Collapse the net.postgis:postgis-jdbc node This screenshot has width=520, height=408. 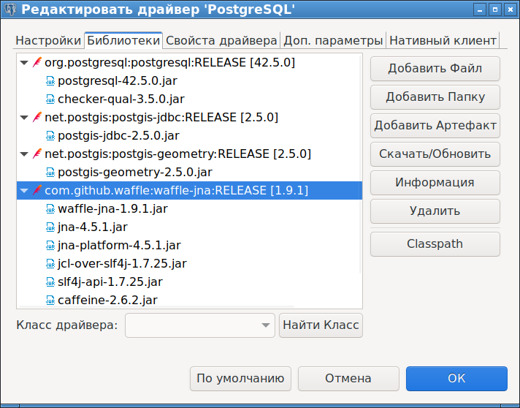[x=24, y=117]
